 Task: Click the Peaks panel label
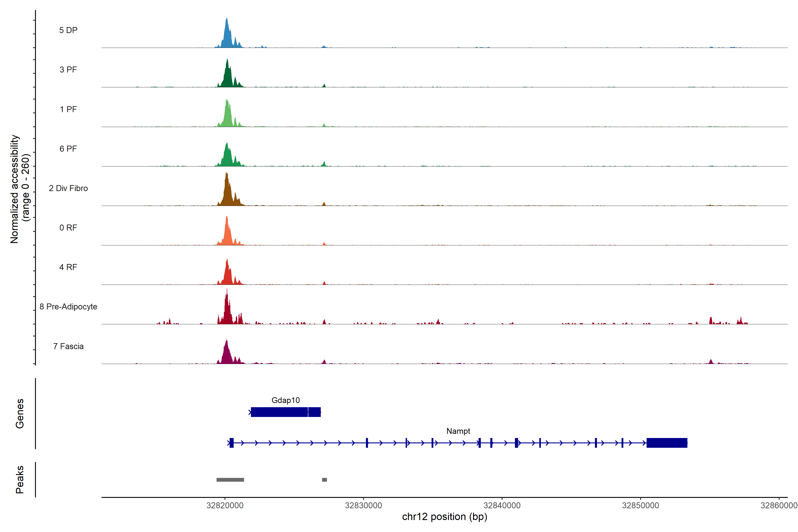(20, 479)
